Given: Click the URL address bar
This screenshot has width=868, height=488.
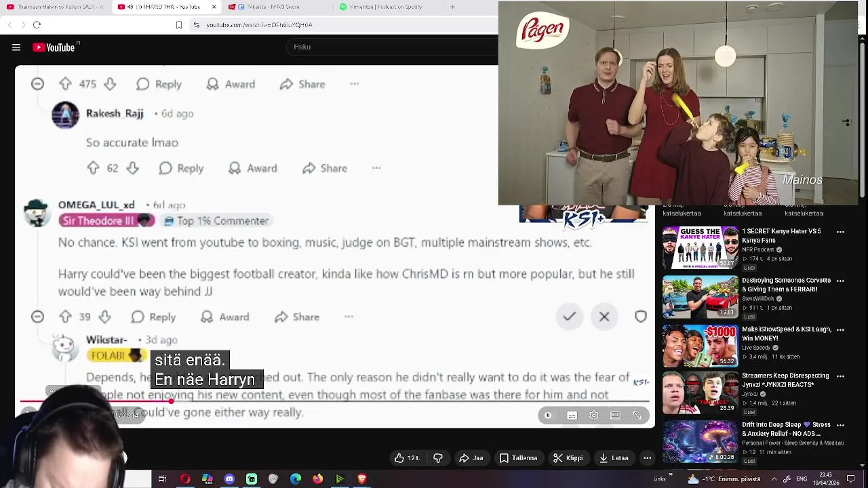Looking at the screenshot, I should coord(258,25).
